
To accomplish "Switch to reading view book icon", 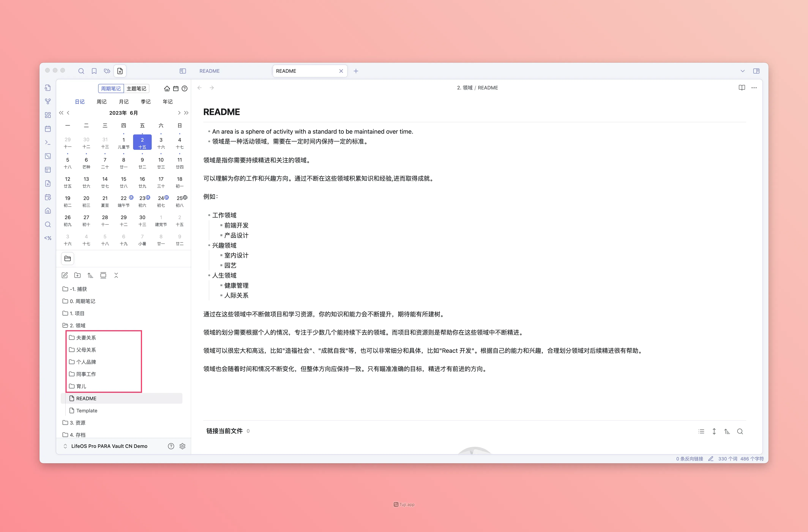I will (x=742, y=88).
